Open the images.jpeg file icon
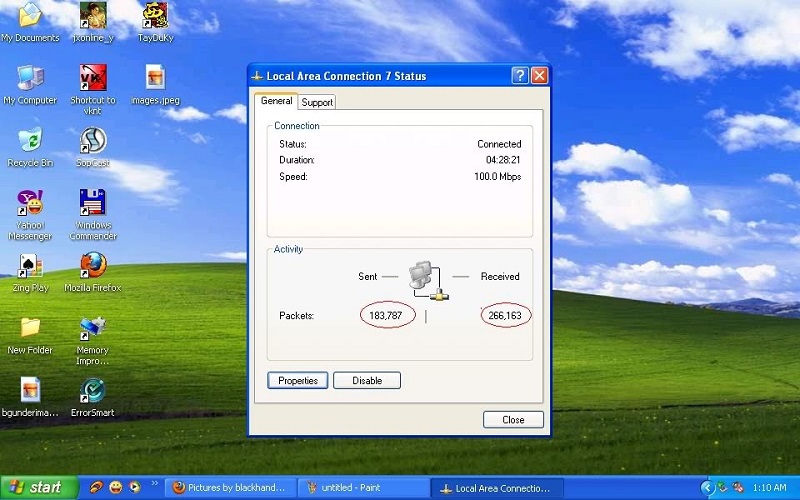Viewport: 800px width, 500px height. (154, 79)
